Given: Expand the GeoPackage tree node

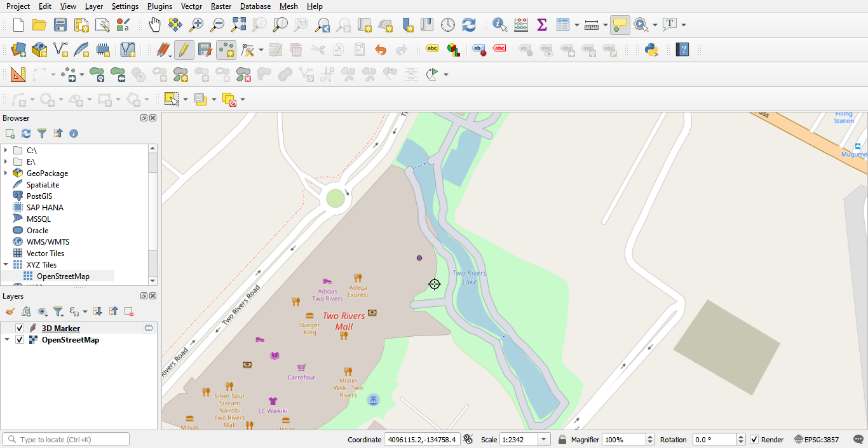Looking at the screenshot, I should (x=6, y=173).
